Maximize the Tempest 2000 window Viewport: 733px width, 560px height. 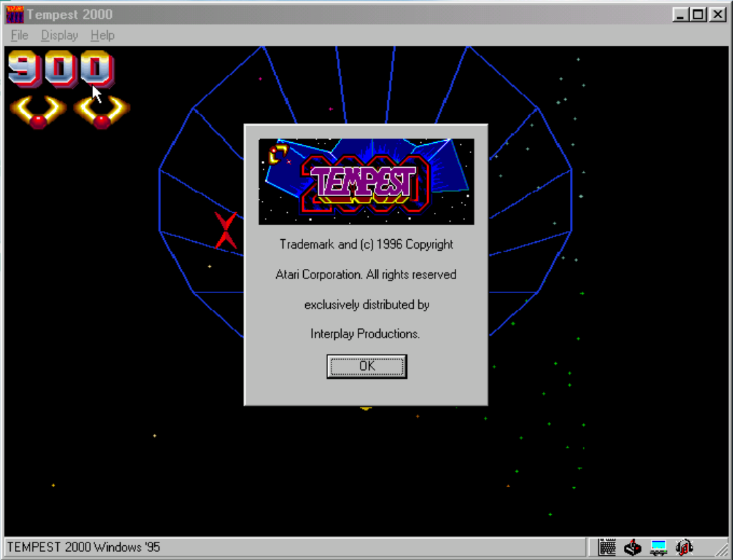coord(698,15)
